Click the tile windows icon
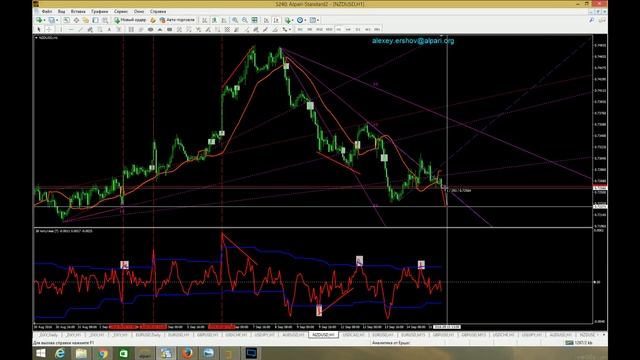The height and width of the screenshot is (360, 640). pos(255,20)
